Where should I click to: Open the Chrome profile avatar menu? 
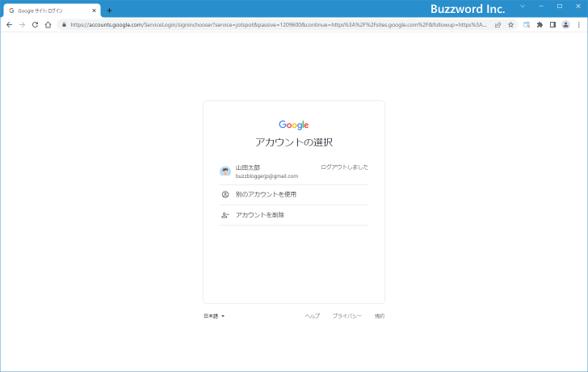[565, 25]
